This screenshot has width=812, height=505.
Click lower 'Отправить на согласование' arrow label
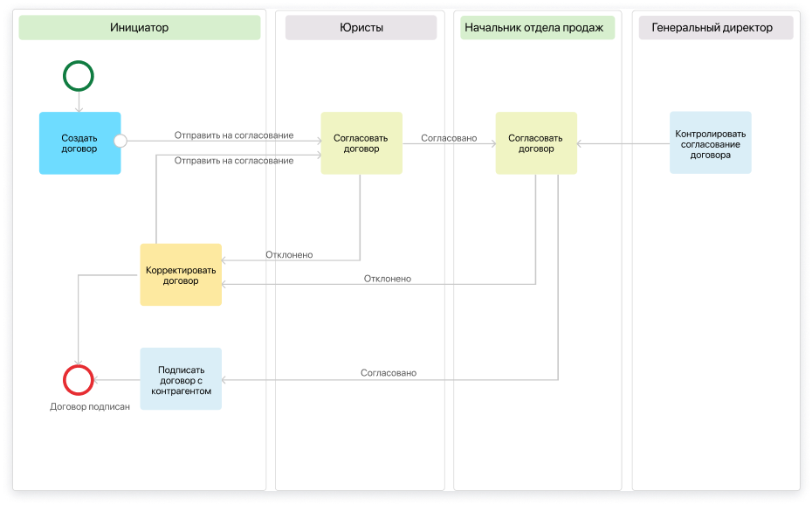point(233,161)
